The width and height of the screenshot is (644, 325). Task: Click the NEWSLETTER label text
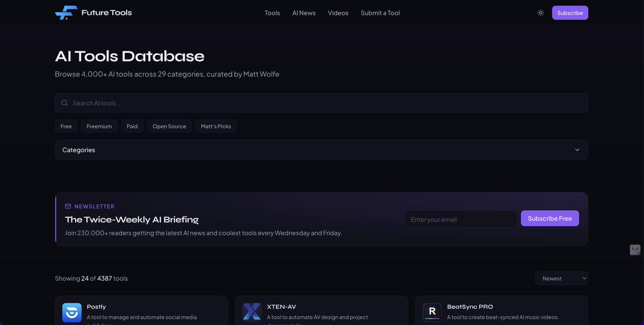[x=94, y=206]
